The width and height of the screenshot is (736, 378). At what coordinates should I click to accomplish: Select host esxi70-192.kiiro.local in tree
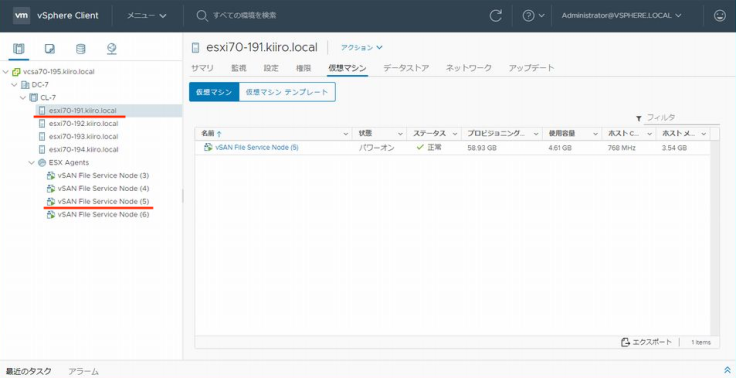click(84, 123)
